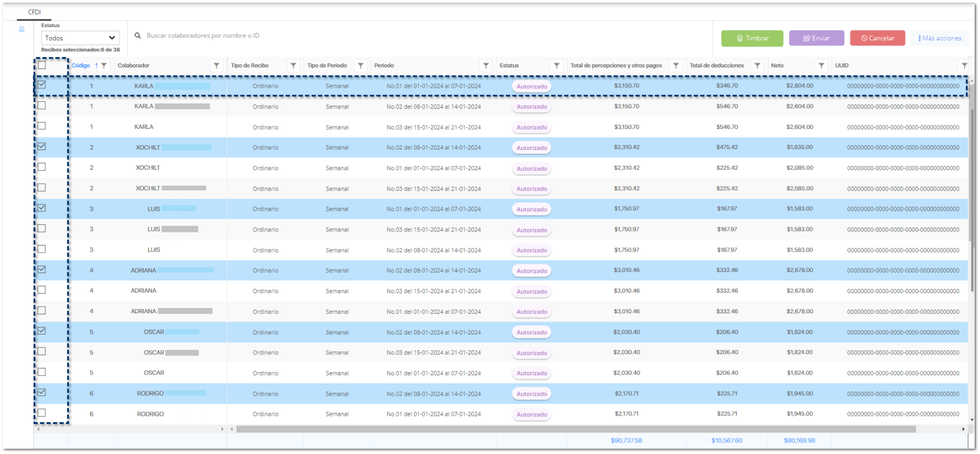
Task: Open the Periodo column filter
Action: click(x=486, y=66)
